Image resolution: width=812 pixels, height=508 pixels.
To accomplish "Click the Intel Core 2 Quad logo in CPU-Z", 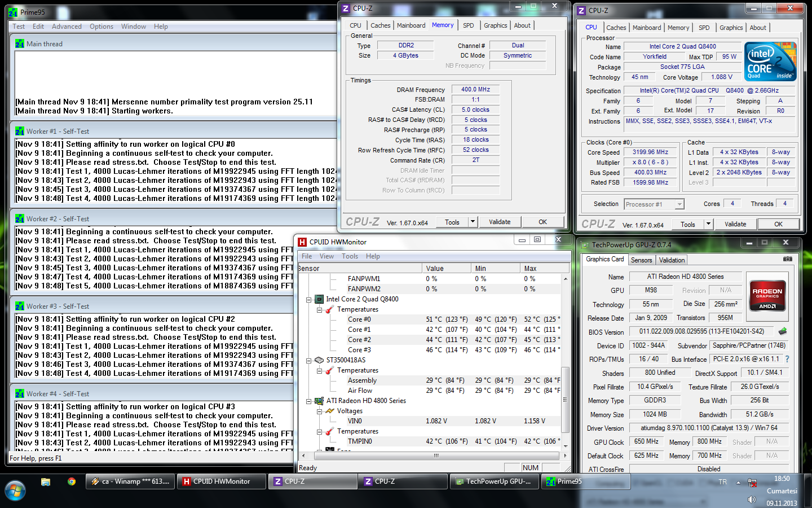I will 770,62.
